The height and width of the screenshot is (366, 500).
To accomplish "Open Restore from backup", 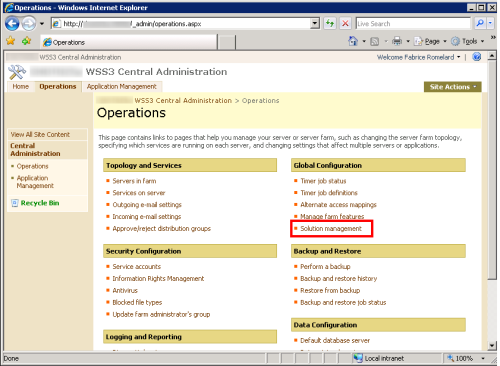I will (330, 290).
